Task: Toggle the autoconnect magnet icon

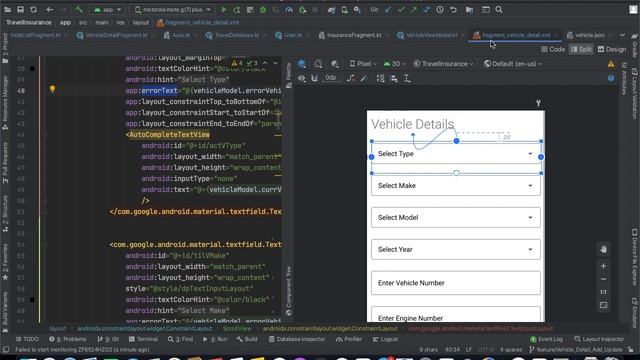Action: [315, 78]
